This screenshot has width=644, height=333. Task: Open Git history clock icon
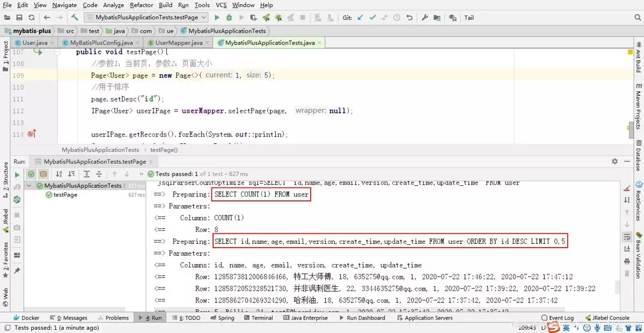tap(397, 18)
